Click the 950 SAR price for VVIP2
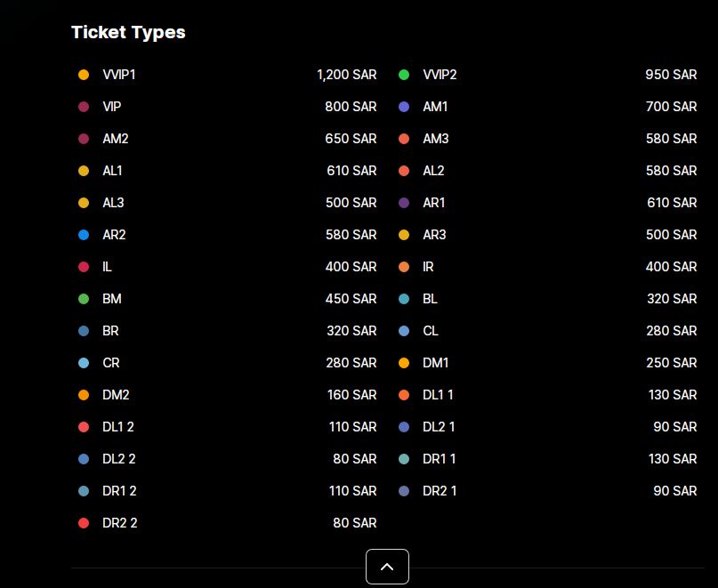This screenshot has height=588, width=718. point(671,75)
